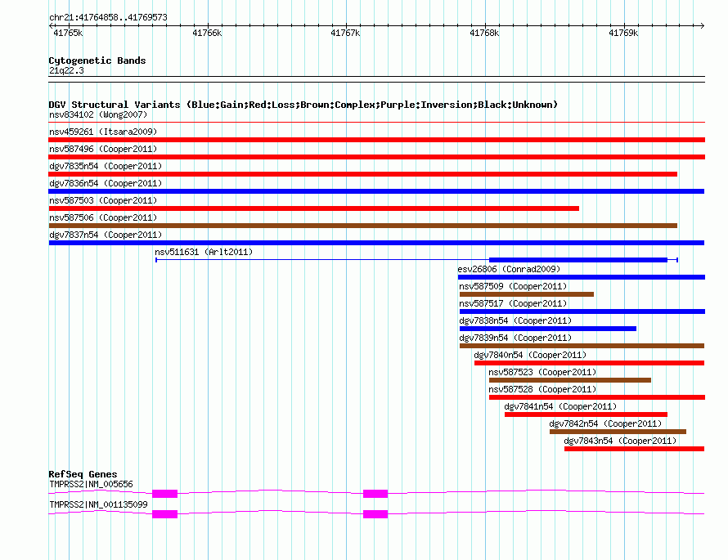Click the 21q22.3 cytogenetic band label

pos(66,70)
